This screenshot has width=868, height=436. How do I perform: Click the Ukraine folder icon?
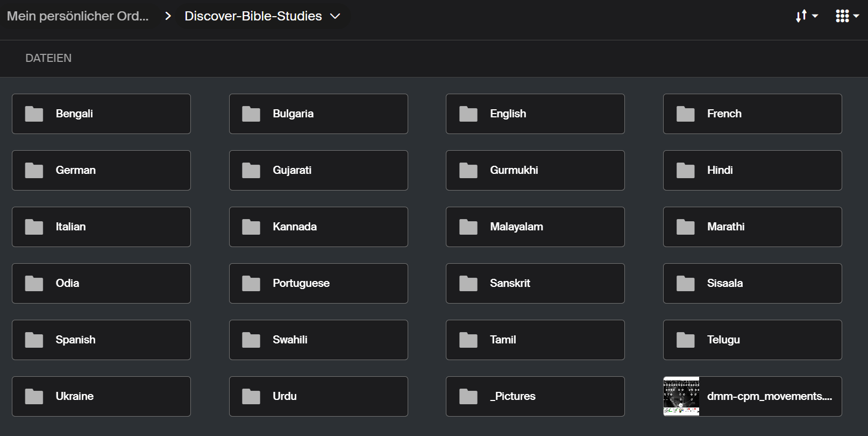(x=34, y=396)
